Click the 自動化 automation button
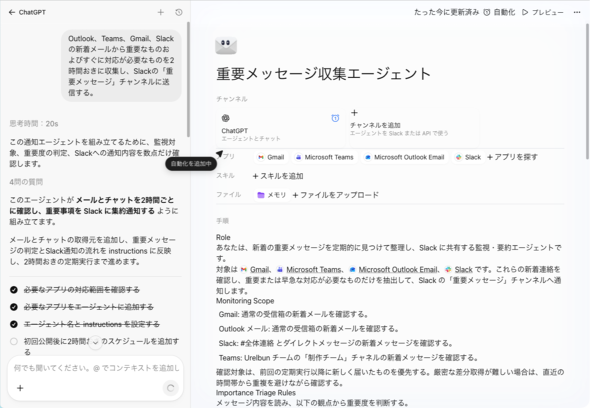The width and height of the screenshot is (590, 408). point(499,12)
